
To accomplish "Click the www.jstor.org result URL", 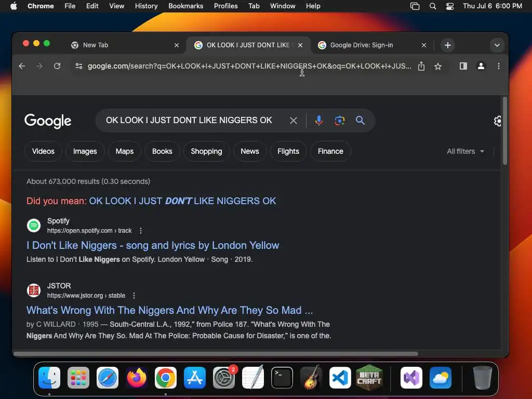I will pyautogui.click(x=86, y=296).
